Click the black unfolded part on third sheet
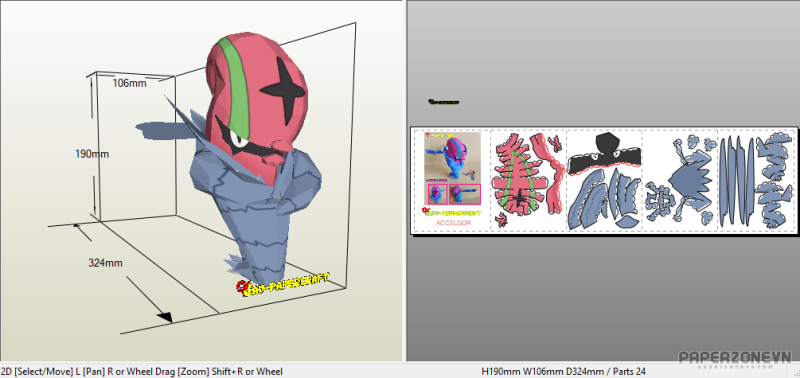Viewport: 800px width, 378px height. 605,155
